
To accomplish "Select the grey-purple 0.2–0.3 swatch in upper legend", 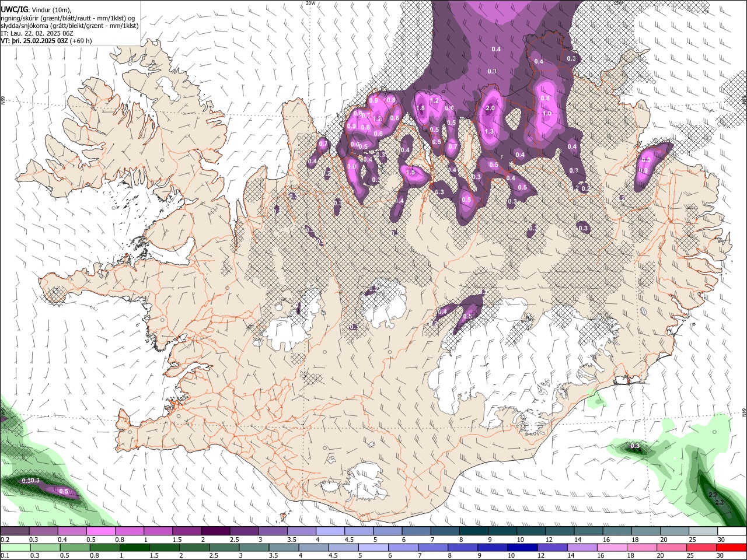I will coord(14,531).
